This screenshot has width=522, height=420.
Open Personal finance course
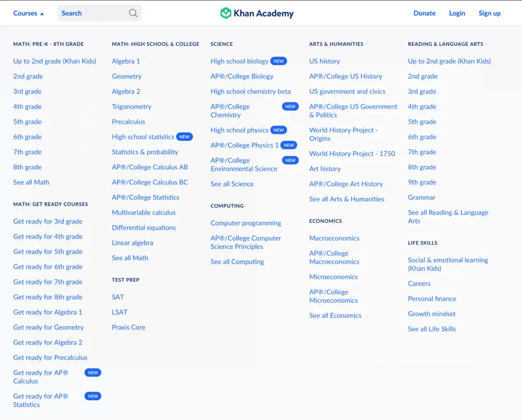pyautogui.click(x=432, y=299)
